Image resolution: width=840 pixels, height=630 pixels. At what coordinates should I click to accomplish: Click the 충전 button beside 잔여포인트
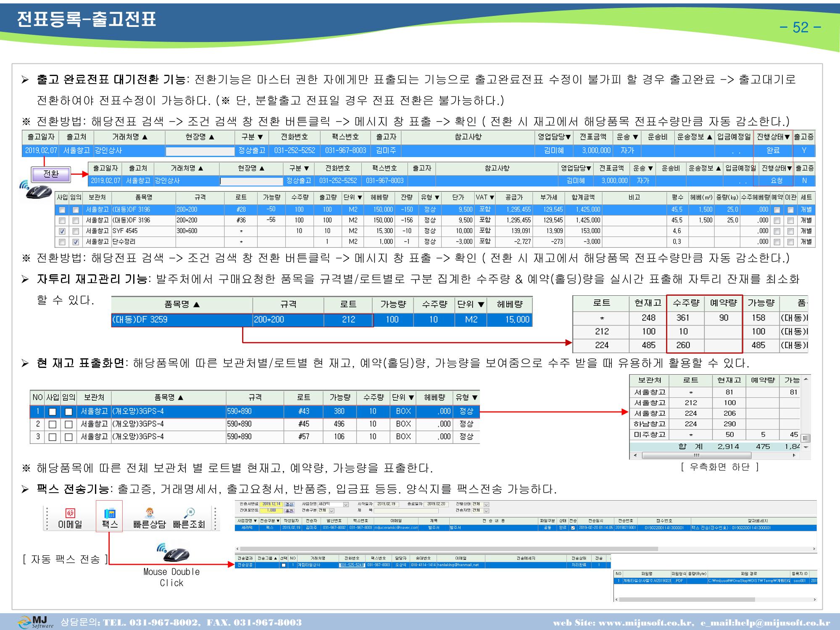289,511
